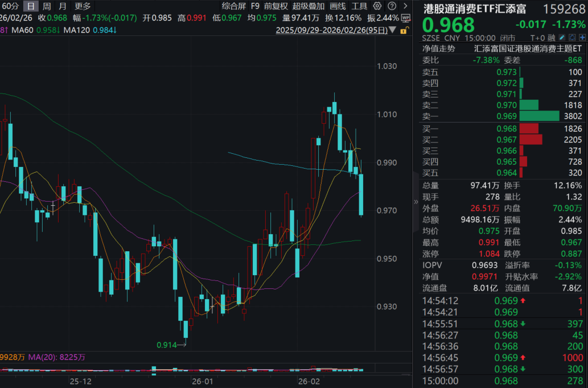Click the 卖一 green volume bar
The image size is (588, 388).
point(539,116)
